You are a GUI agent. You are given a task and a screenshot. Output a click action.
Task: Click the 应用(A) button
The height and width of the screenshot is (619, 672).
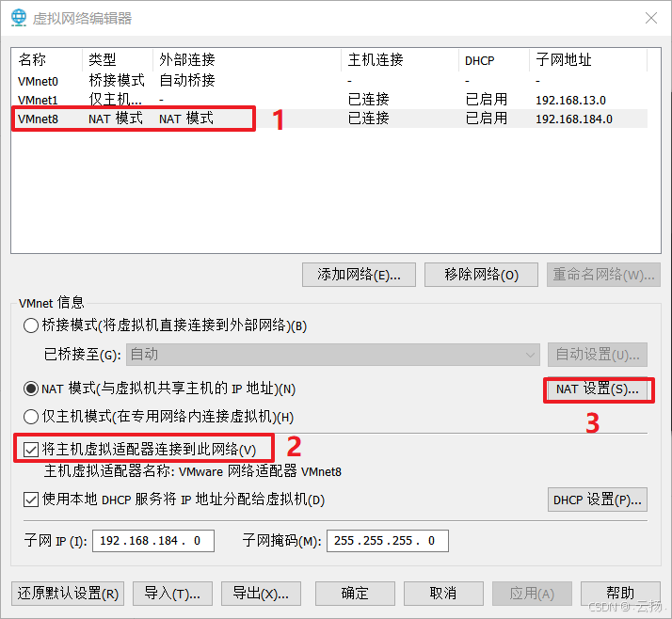pyautogui.click(x=532, y=594)
